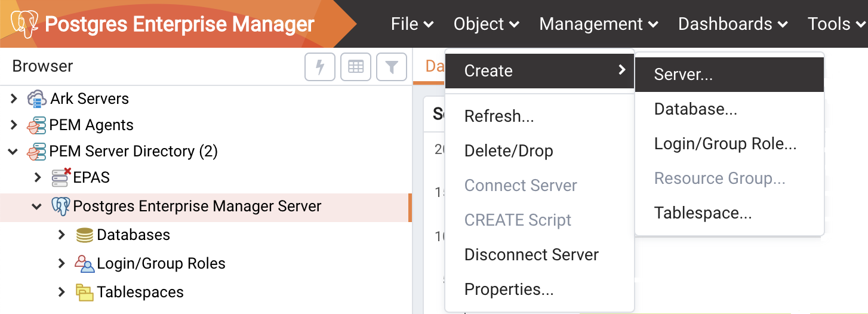Open the view data table icon
This screenshot has height=314, width=868.
coord(356,67)
